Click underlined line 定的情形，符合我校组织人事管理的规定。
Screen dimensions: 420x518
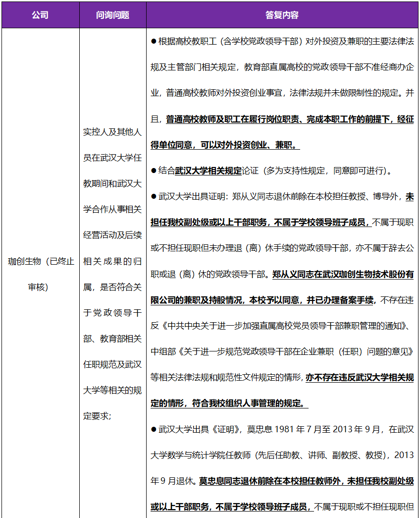[229, 403]
